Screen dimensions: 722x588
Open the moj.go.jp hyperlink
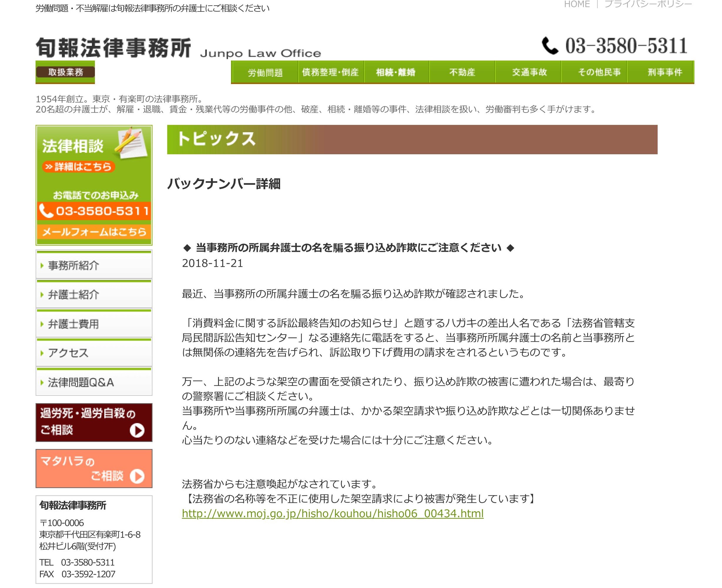point(332,513)
